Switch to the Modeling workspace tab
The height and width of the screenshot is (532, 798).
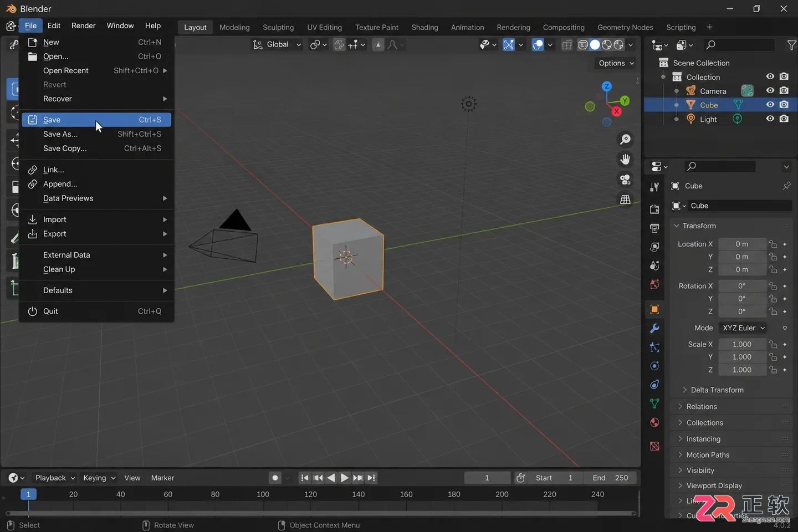pos(234,27)
